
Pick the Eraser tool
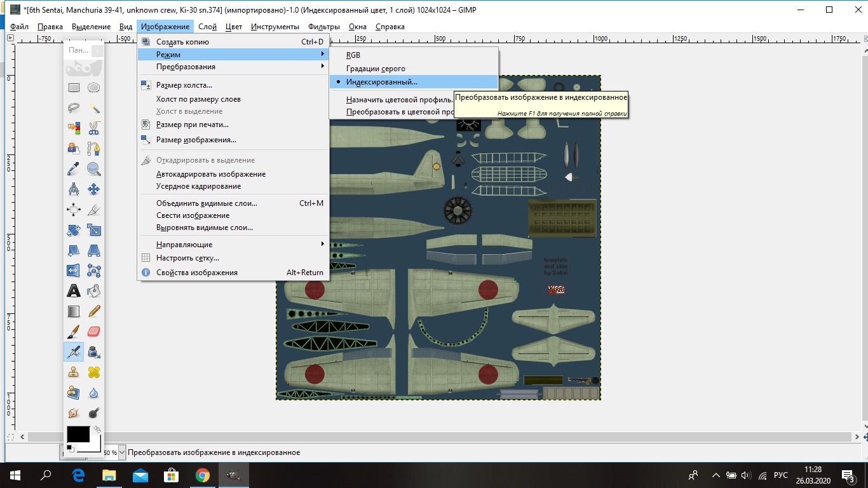point(94,332)
